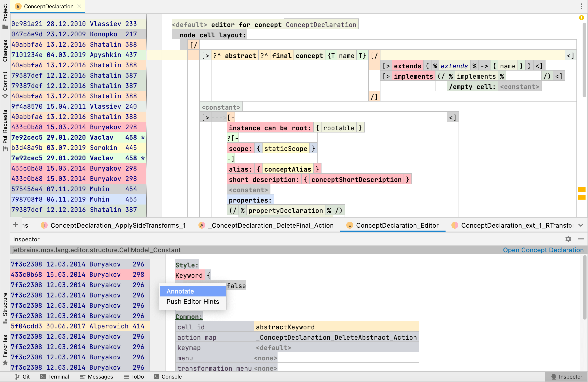Minimize the Inspector panel
588x382 pixels.
point(581,239)
